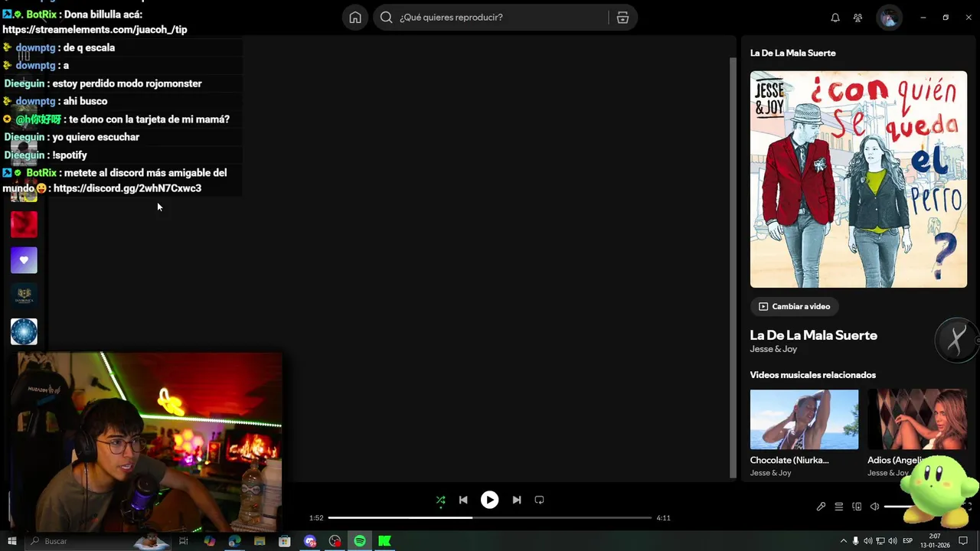Click the total duration '4:11'
The image size is (980, 551).
[x=663, y=518]
